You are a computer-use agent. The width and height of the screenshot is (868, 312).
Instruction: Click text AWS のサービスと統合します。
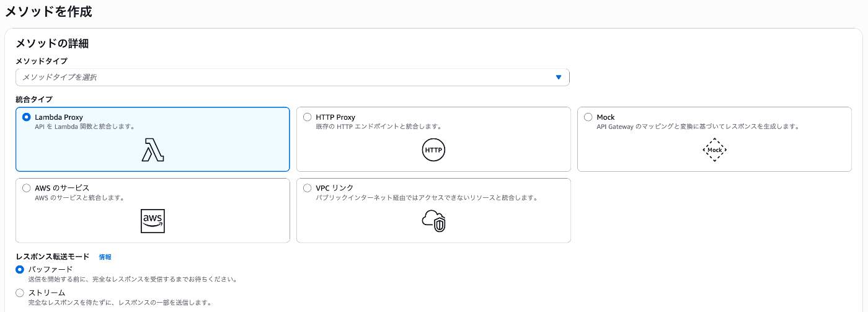(x=80, y=198)
